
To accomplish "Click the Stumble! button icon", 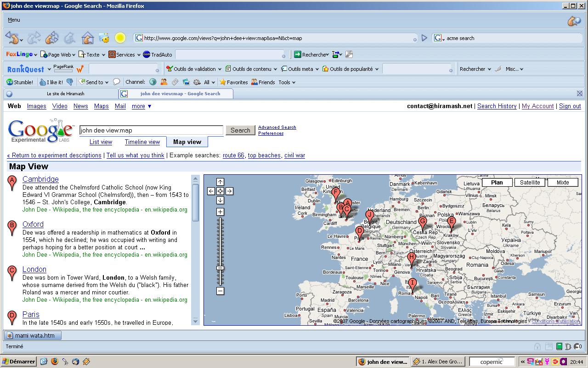I will coord(9,82).
